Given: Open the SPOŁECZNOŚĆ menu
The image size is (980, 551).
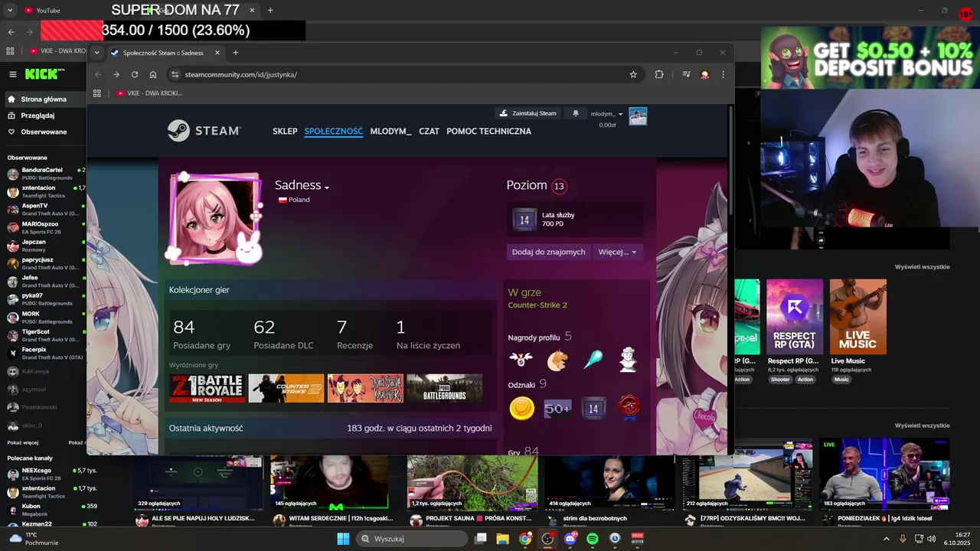Looking at the screenshot, I should [334, 132].
